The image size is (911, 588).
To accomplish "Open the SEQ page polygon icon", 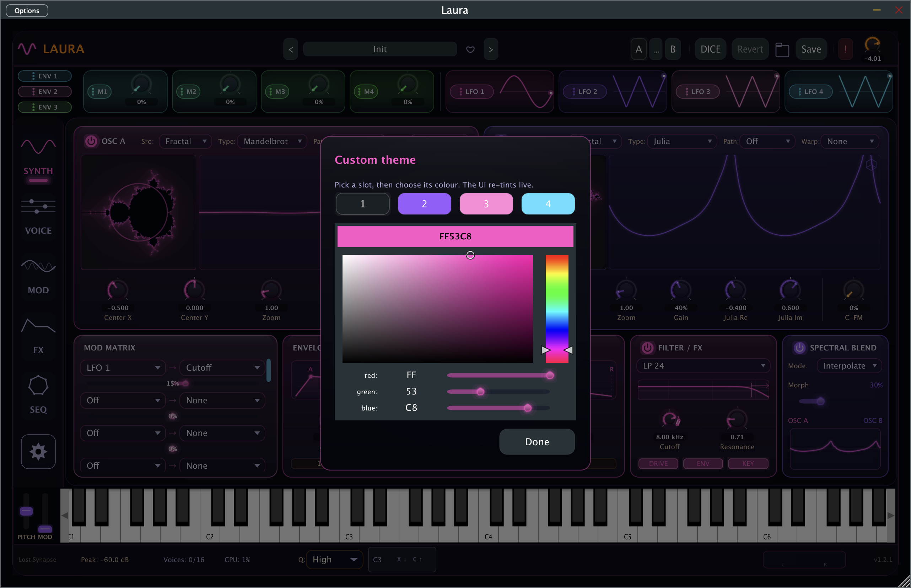I will (x=38, y=385).
